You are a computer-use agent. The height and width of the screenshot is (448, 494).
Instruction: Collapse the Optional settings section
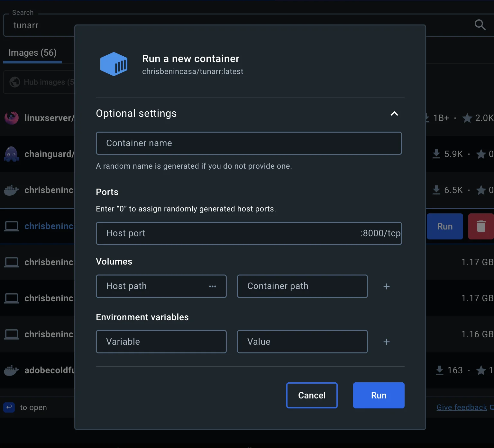point(394,114)
